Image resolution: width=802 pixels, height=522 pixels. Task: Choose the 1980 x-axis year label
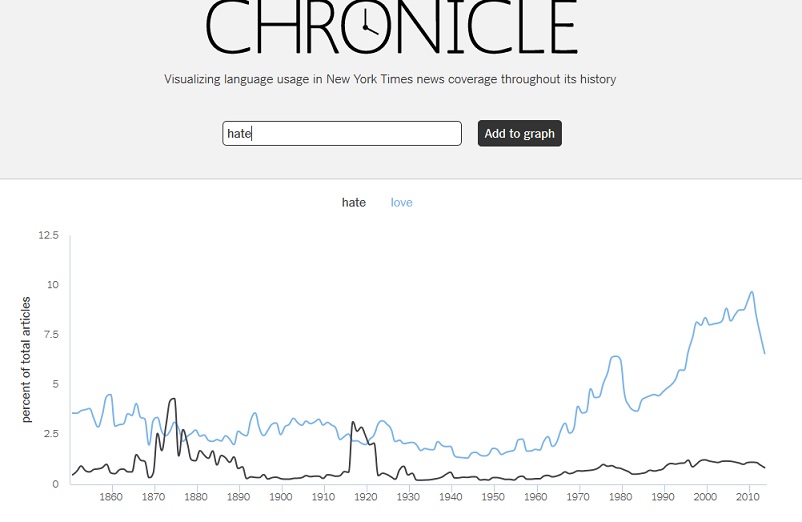pos(621,497)
